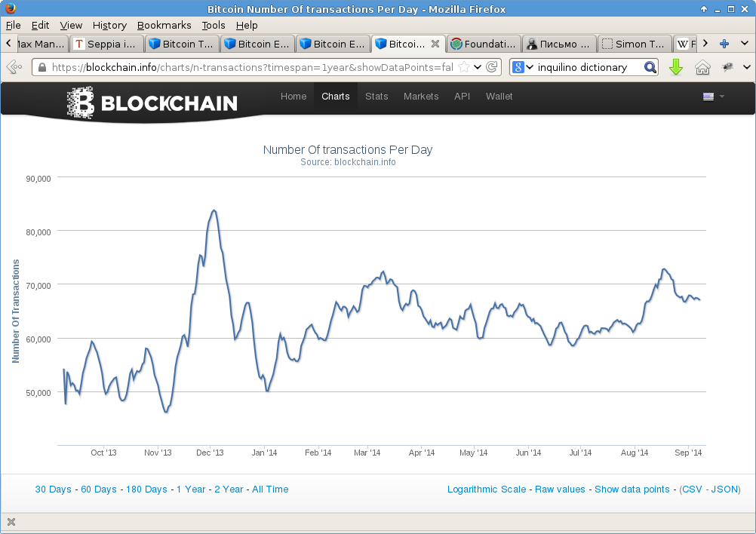756x534 pixels.
Task: Close the active Bitcoin chart tab
Action: [x=435, y=44]
